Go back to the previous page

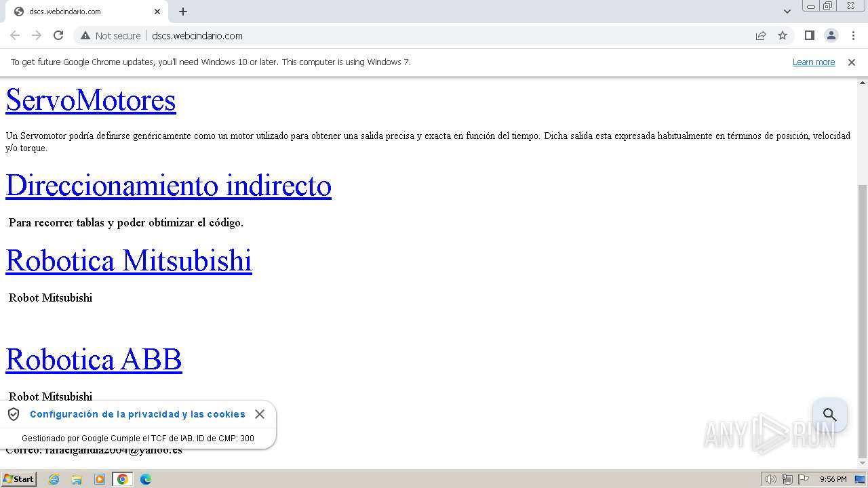coord(15,35)
